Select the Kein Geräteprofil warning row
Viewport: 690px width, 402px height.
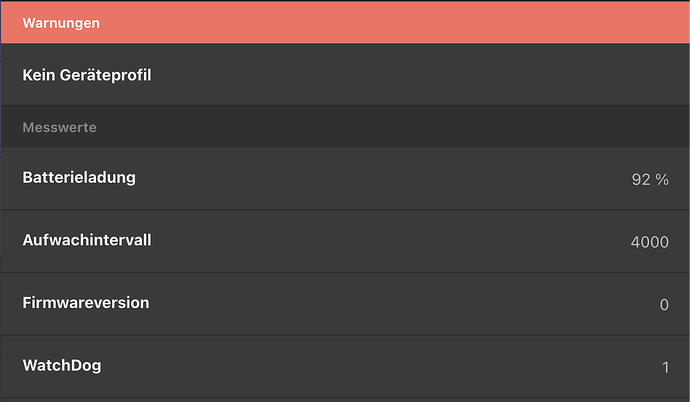click(345, 74)
